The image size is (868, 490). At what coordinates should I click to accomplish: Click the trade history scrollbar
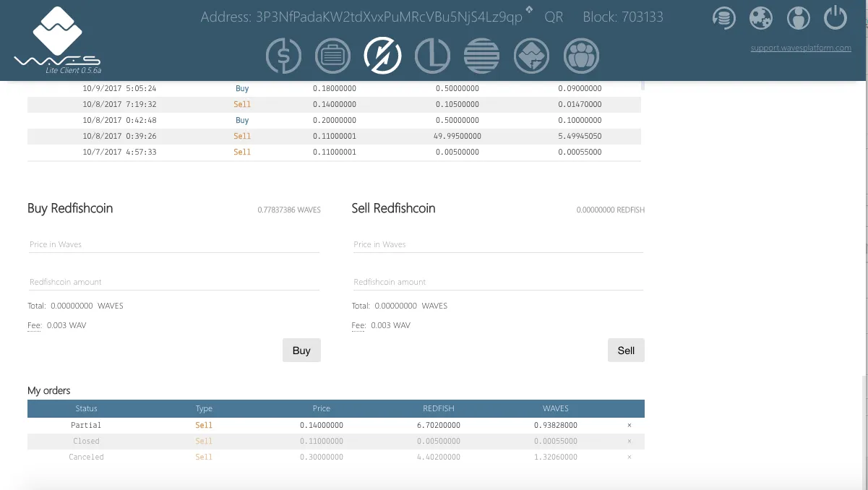(x=643, y=85)
